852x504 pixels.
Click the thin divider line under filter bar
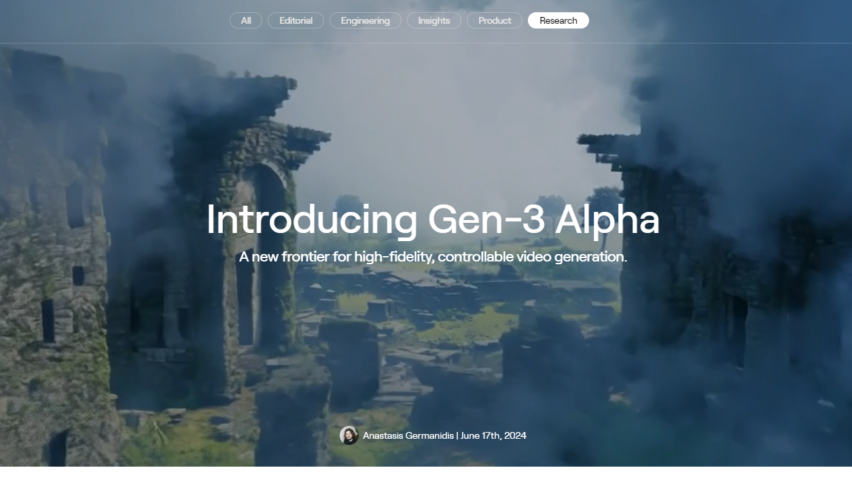[426, 43]
